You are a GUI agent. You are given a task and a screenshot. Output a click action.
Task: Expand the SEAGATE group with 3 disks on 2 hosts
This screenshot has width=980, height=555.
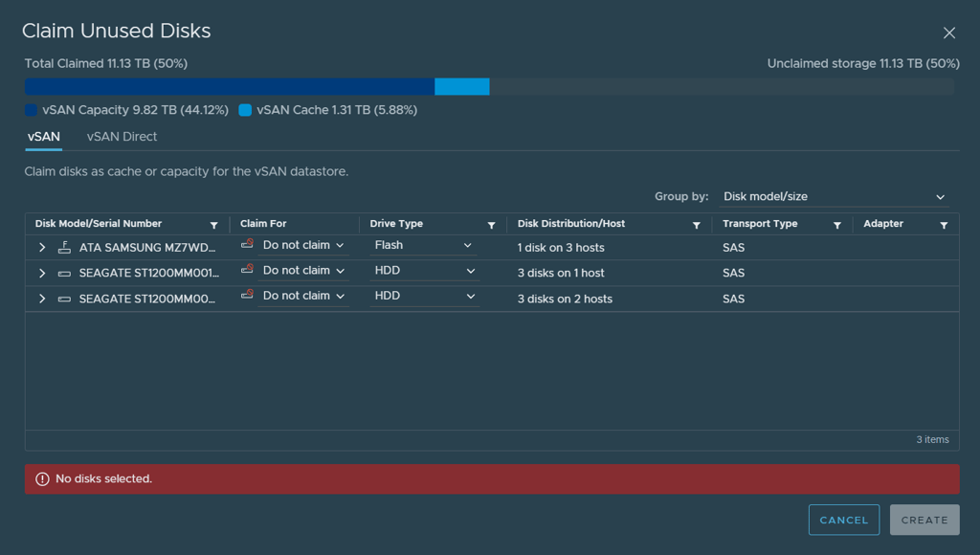42,299
